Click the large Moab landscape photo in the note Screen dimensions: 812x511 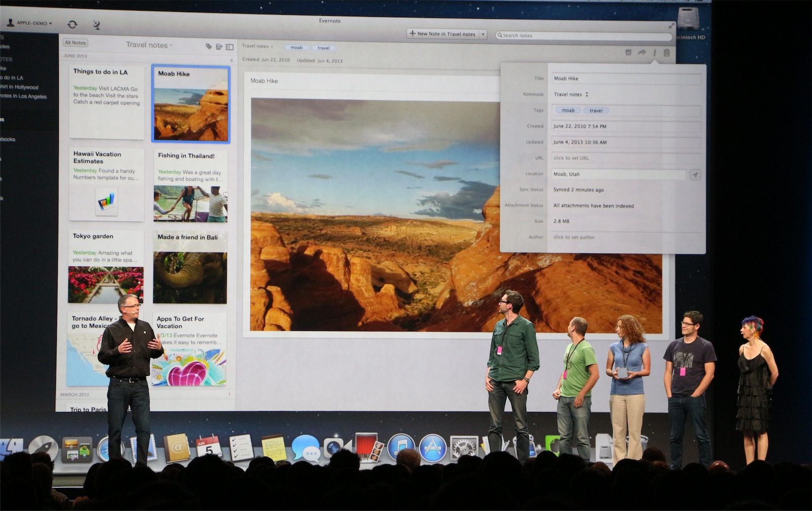375,215
